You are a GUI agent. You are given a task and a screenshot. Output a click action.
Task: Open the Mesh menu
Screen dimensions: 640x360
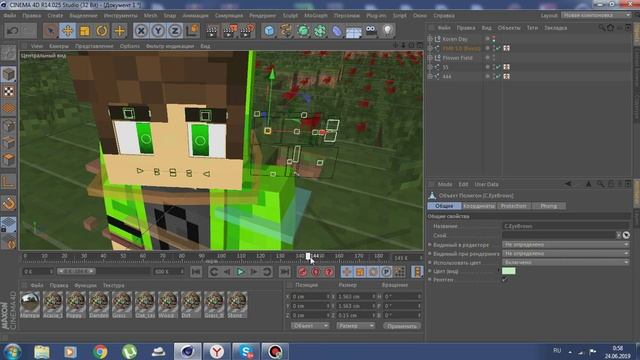(150, 16)
